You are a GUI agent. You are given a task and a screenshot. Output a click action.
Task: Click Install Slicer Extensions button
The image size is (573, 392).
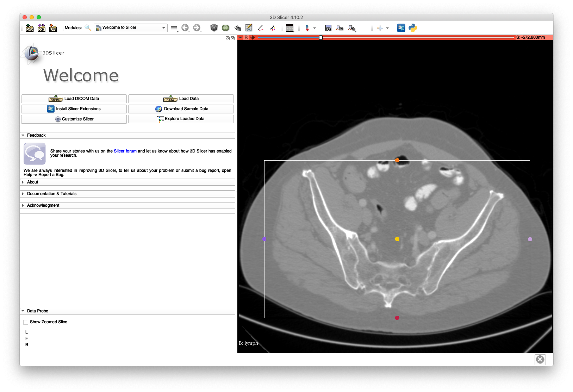coord(74,109)
